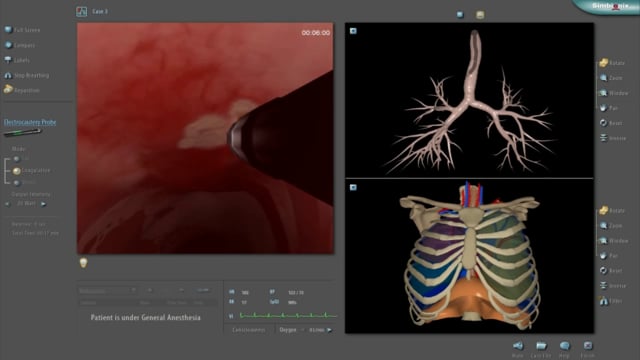Select the electrocautery probe instrument image
Viewport: 640px width, 360px height.
(x=22, y=132)
